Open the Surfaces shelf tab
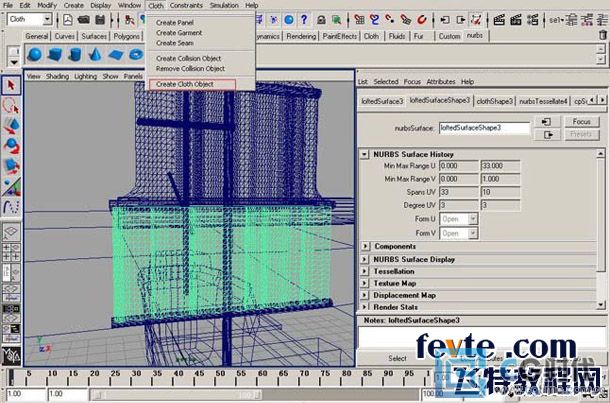610x403 pixels. pos(94,36)
